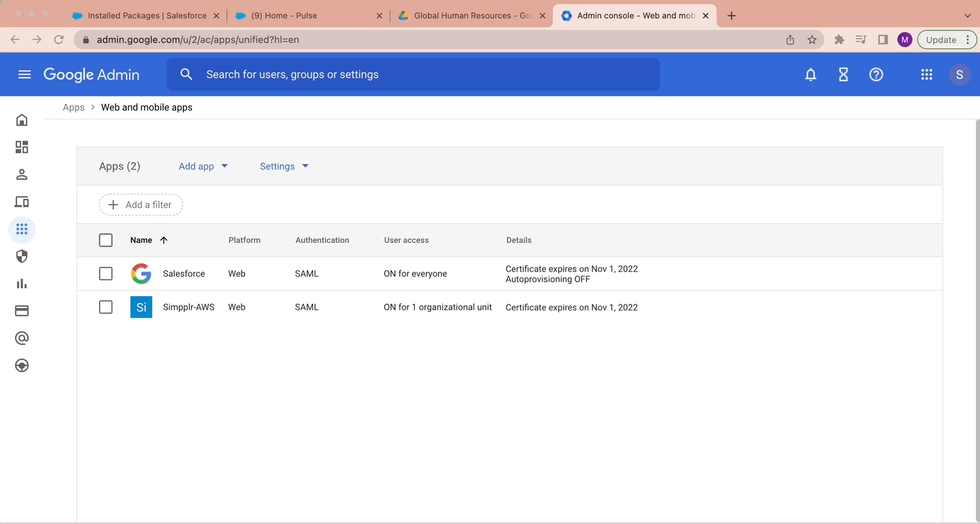The image size is (980, 524).
Task: Check the checkbox next to Salesforce
Action: pos(106,273)
